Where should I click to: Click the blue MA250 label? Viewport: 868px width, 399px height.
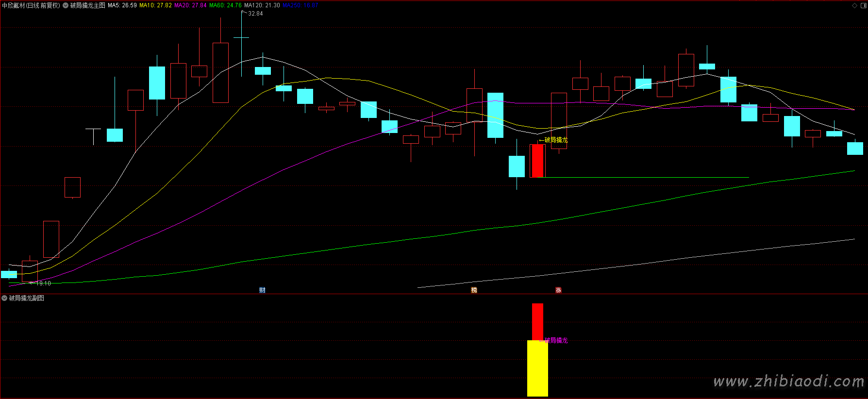tap(300, 5)
